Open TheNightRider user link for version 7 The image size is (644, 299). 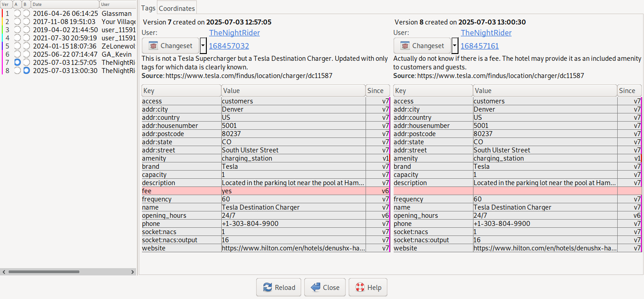(x=234, y=33)
